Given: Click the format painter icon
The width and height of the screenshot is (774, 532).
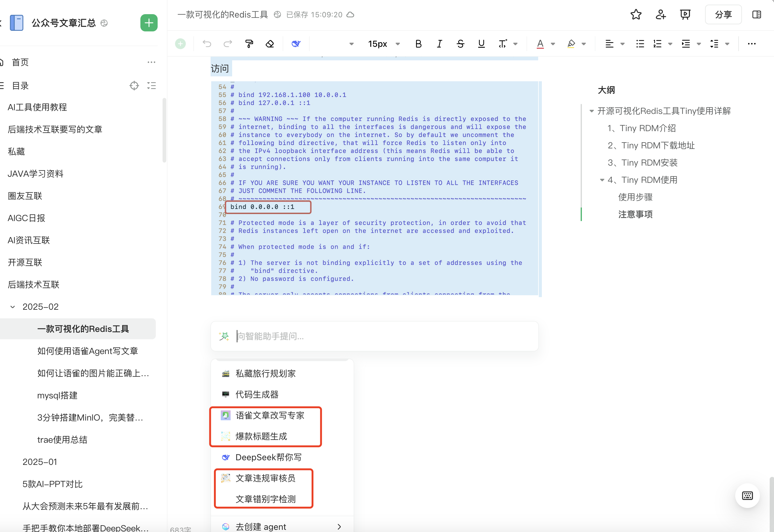Looking at the screenshot, I should [249, 44].
